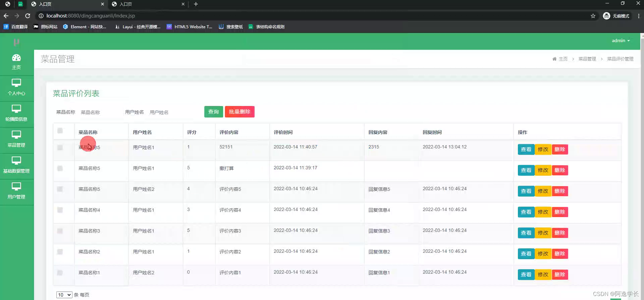Check the 菜品名称3 row checkbox

(60, 231)
